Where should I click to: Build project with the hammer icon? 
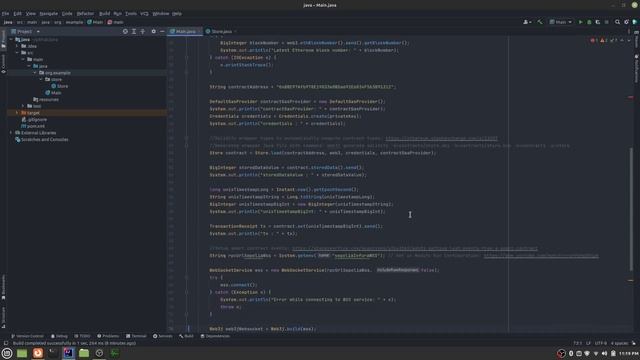(x=540, y=22)
